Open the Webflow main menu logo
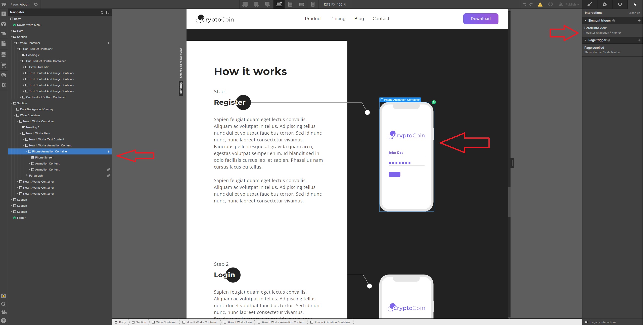Image resolution: width=644 pixels, height=325 pixels. [4, 4]
